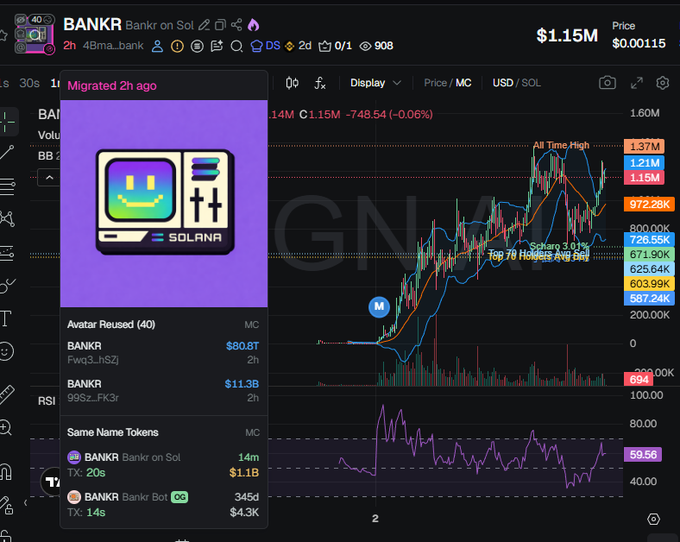
Task: Click the yellow warning alert icon
Action: 177,46
